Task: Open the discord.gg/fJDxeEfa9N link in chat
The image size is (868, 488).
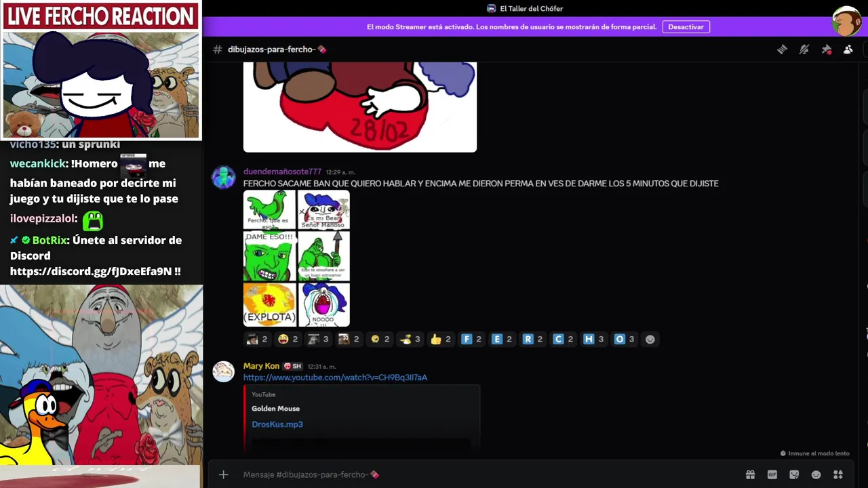Action: [x=92, y=271]
